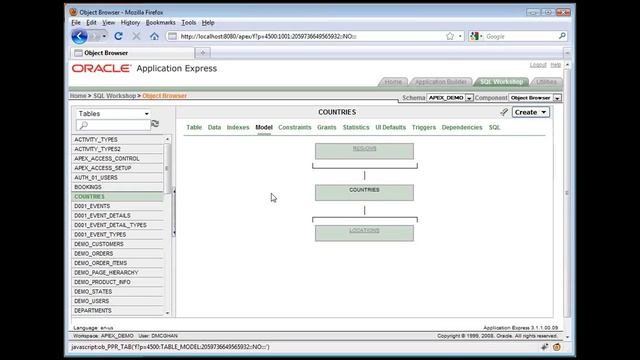The height and width of the screenshot is (360, 640).
Task: Click the Google search box
Action: [521, 36]
